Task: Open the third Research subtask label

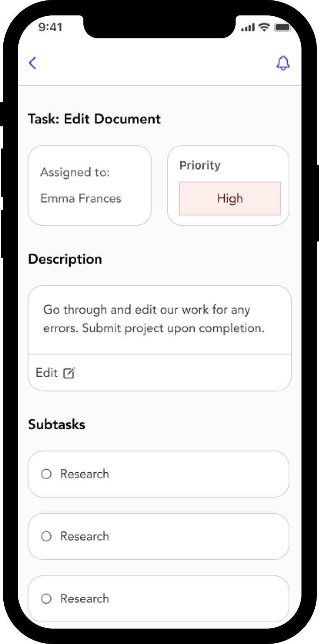Action: click(x=85, y=599)
